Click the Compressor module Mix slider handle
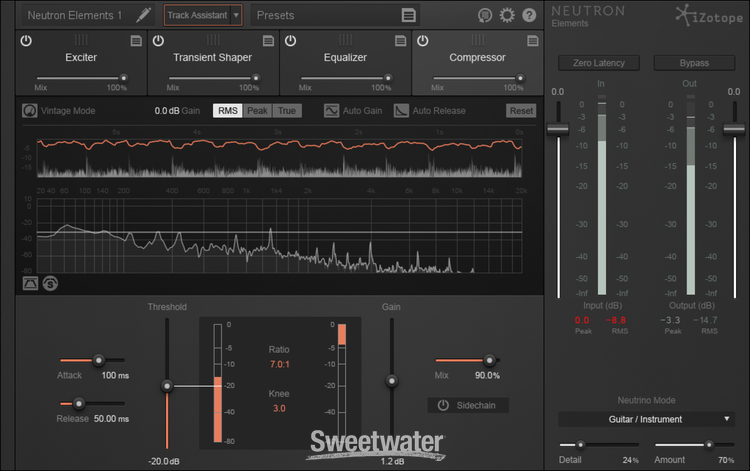750x471 pixels. click(x=520, y=78)
